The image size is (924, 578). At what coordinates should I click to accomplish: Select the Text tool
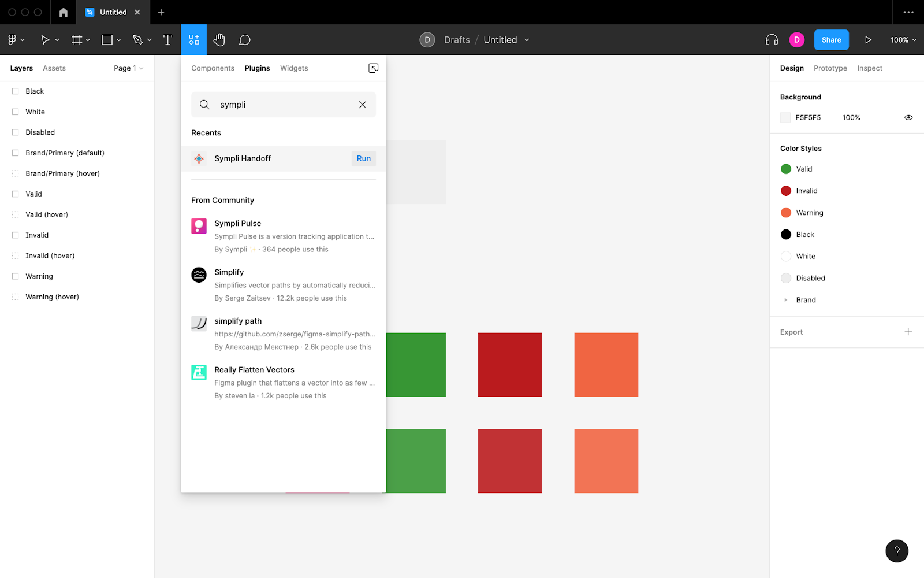pos(167,40)
